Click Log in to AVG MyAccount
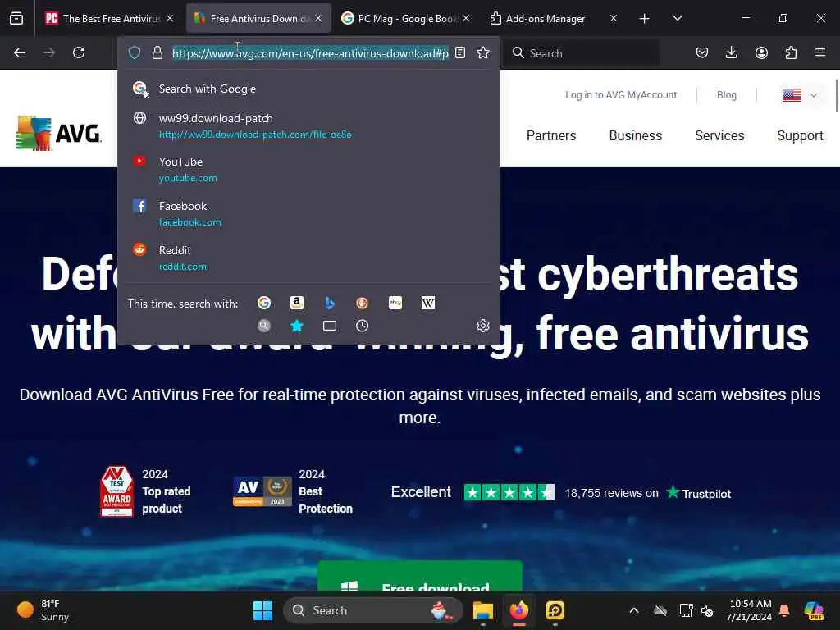Viewport: 840px width, 630px height. tap(621, 95)
